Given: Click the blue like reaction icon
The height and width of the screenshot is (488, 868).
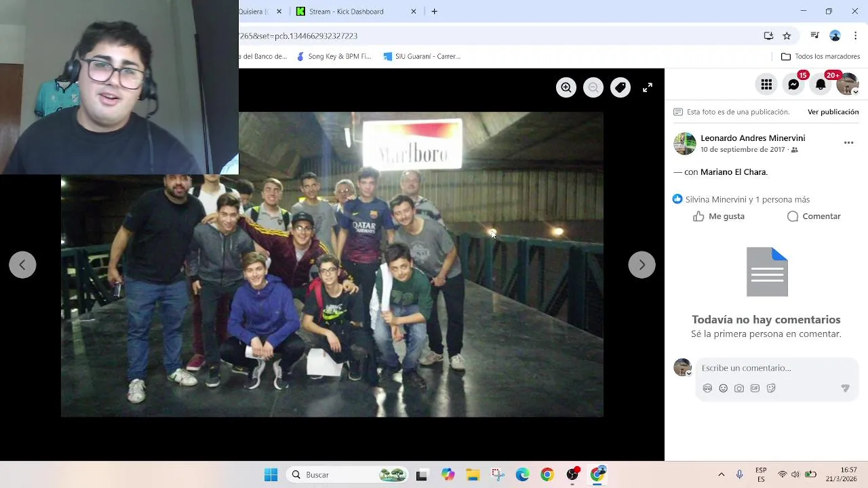Looking at the screenshot, I should point(677,199).
